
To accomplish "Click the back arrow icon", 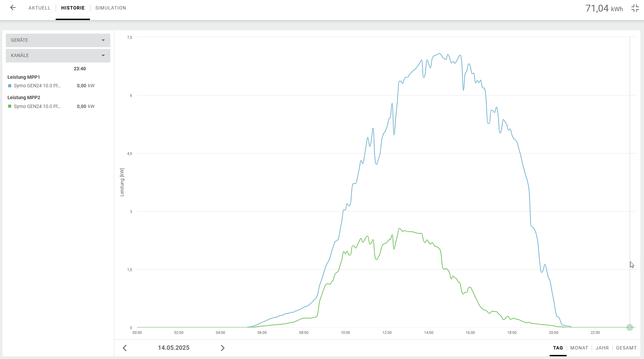I will coord(13,8).
